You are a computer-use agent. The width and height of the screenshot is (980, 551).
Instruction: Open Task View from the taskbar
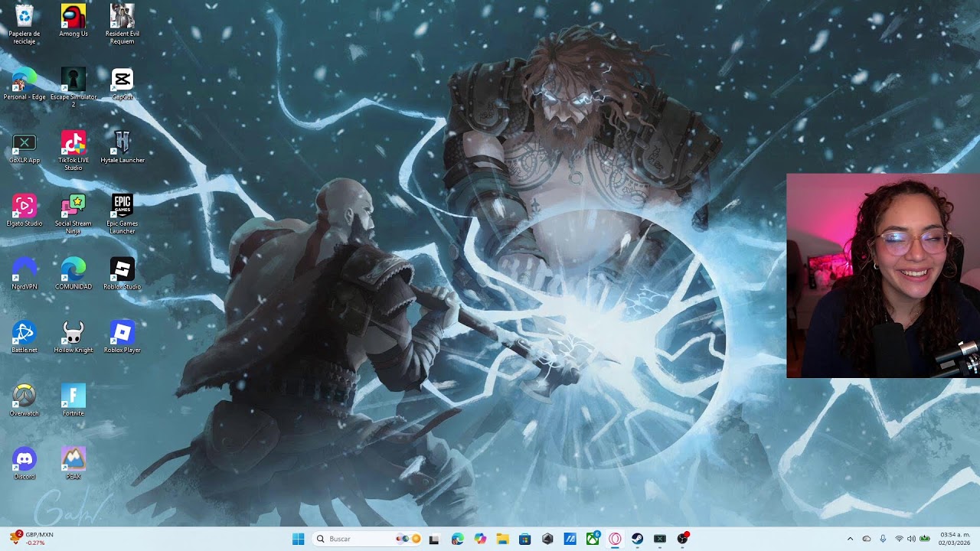click(x=434, y=539)
